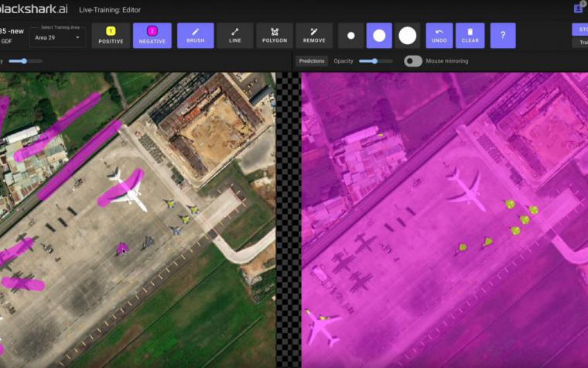Pick the large brush size
The width and height of the screenshot is (588, 368).
pos(408,36)
